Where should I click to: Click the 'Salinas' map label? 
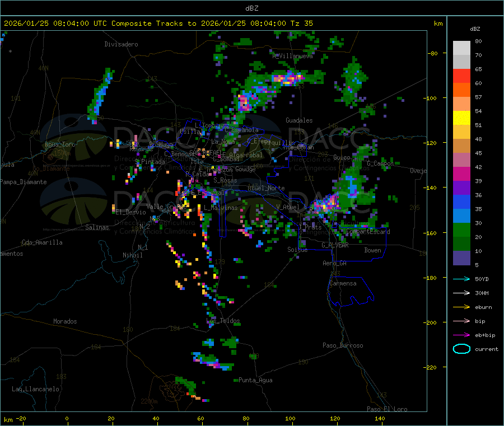pos(97,227)
